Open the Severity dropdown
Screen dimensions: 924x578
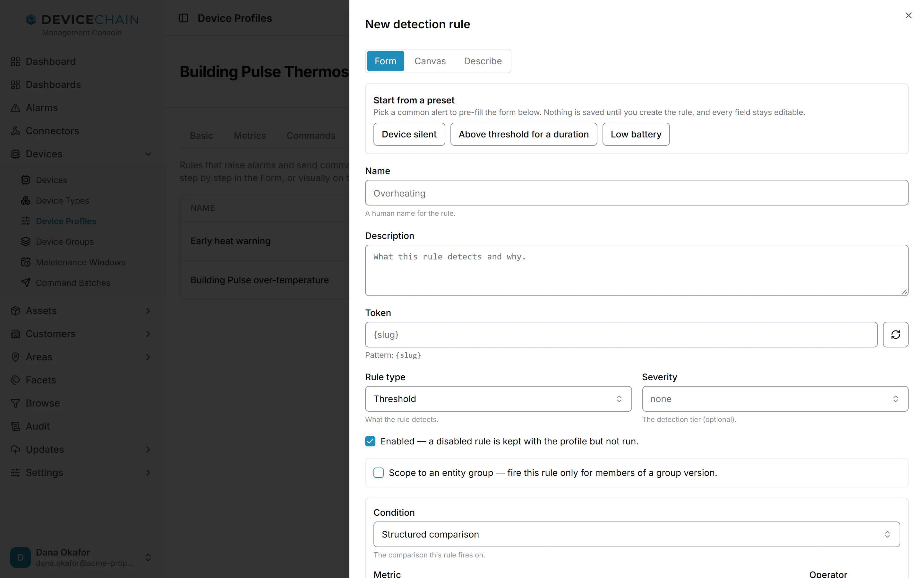(775, 399)
